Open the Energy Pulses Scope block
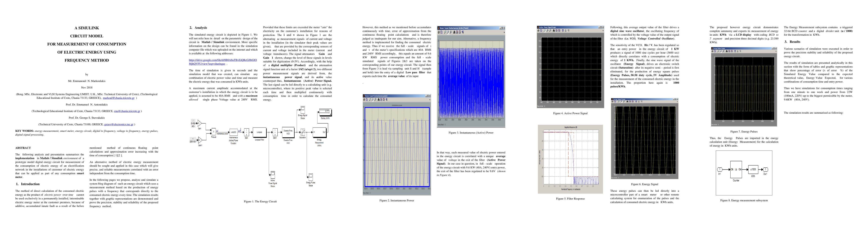Viewport: 868px width, 225px height. point(311,177)
